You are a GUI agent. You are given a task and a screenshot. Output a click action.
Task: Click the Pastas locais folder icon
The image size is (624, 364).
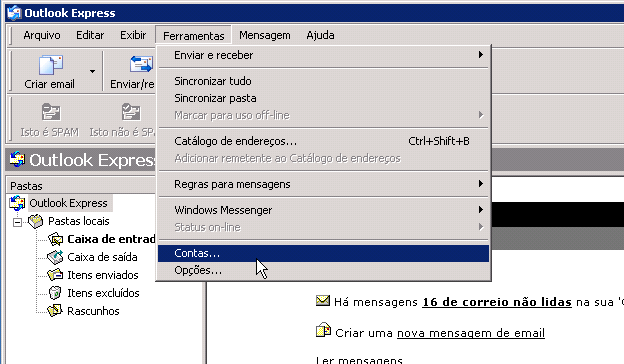coord(35,221)
